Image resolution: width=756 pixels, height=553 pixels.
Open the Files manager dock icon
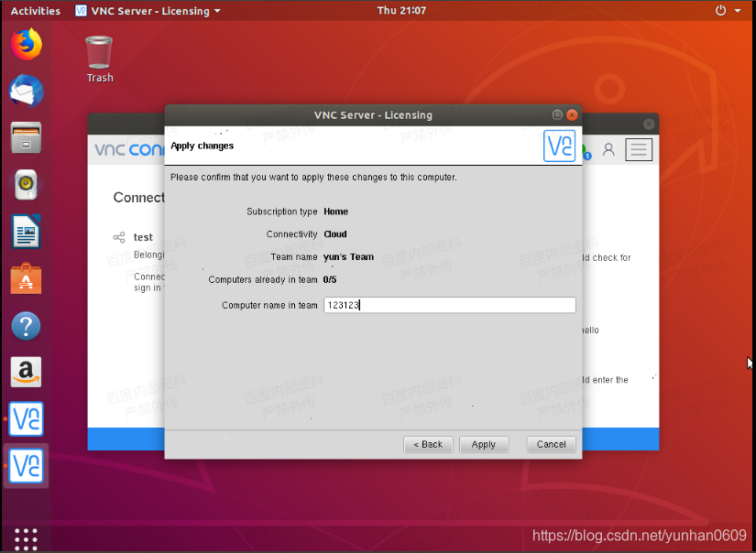(26, 137)
